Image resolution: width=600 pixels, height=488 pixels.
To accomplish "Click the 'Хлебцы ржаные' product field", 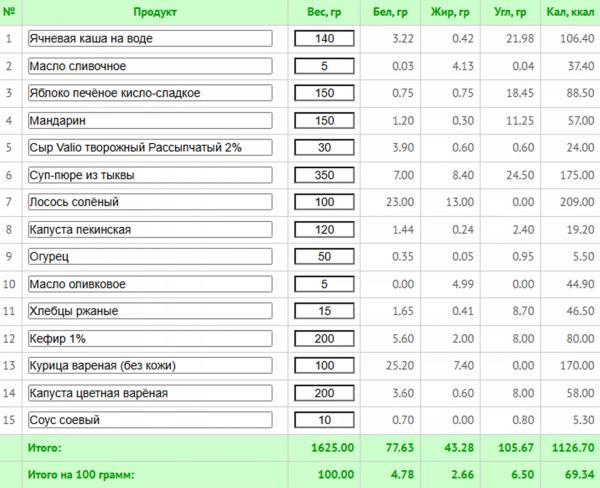I will (150, 311).
